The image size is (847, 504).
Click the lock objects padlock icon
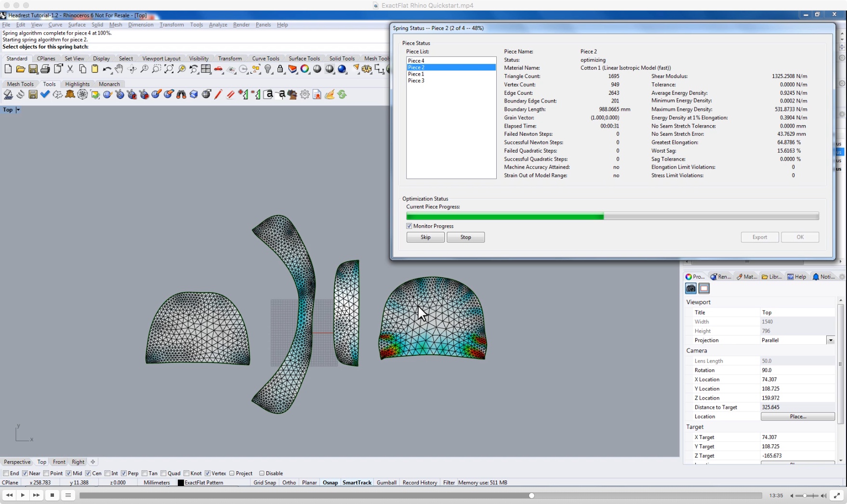pyautogui.click(x=280, y=69)
